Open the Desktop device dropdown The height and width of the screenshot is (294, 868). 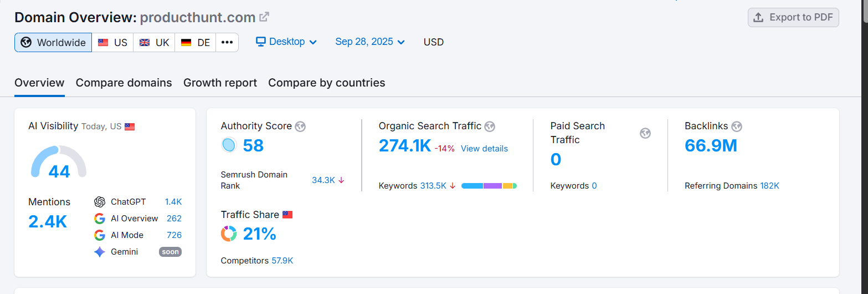point(286,42)
